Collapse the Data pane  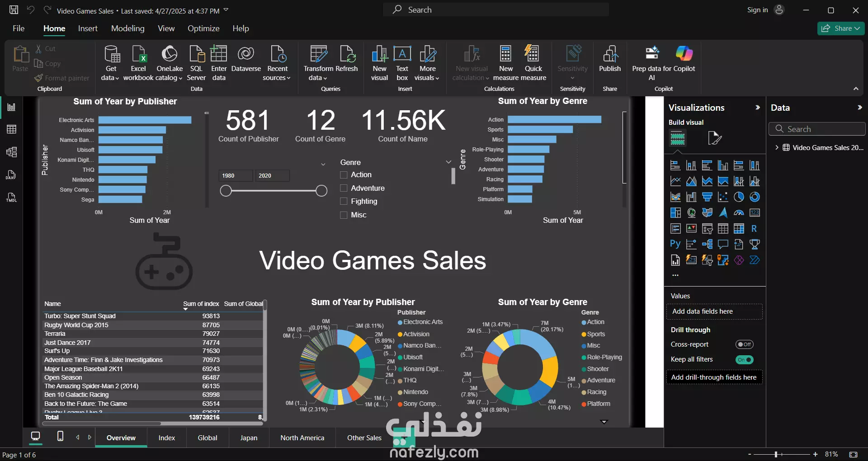pyautogui.click(x=859, y=108)
